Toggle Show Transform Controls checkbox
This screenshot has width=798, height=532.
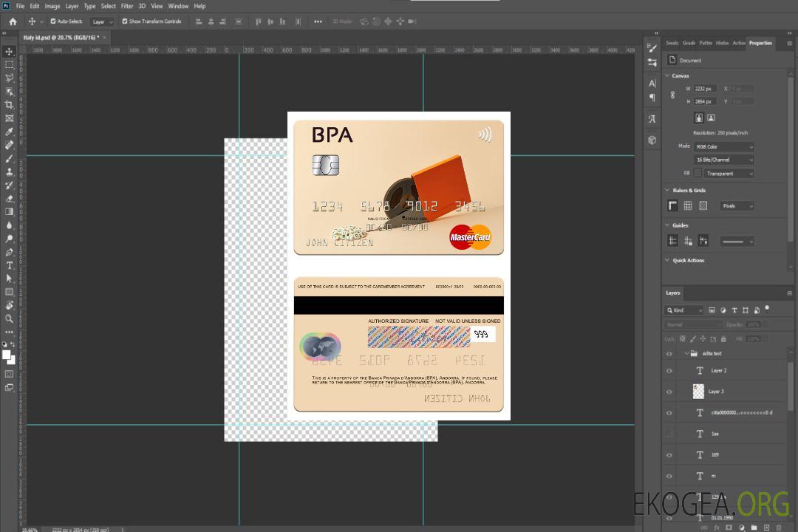click(x=125, y=21)
